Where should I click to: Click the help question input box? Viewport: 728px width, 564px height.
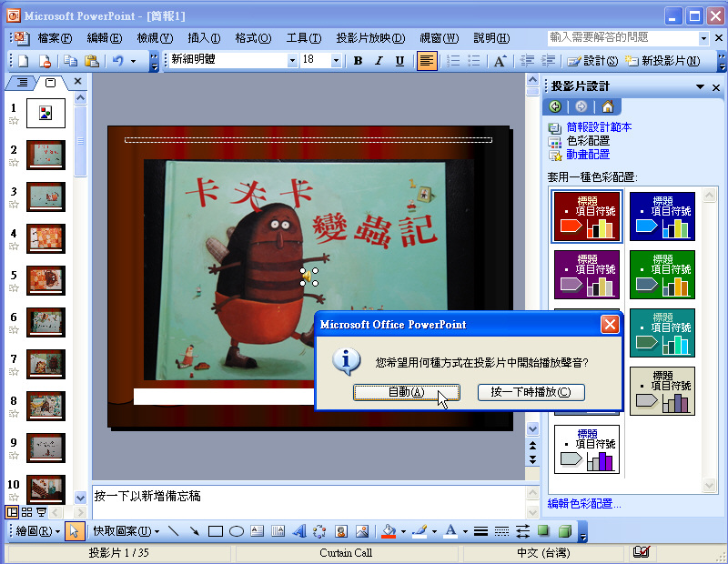[623, 37]
